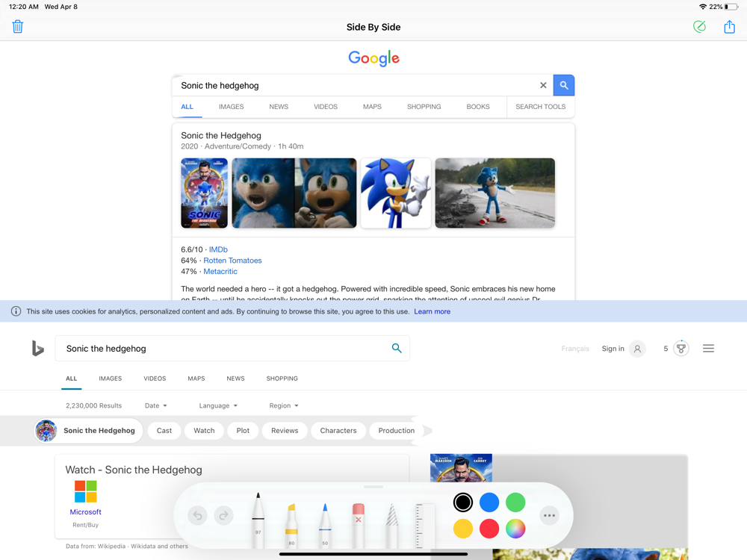Select the lasso selection tool
Screen dimensions: 747x560
(x=391, y=525)
